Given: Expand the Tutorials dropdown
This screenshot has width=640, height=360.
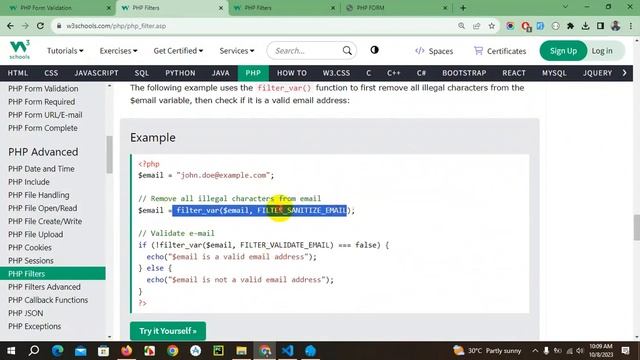Looking at the screenshot, I should click(65, 51).
